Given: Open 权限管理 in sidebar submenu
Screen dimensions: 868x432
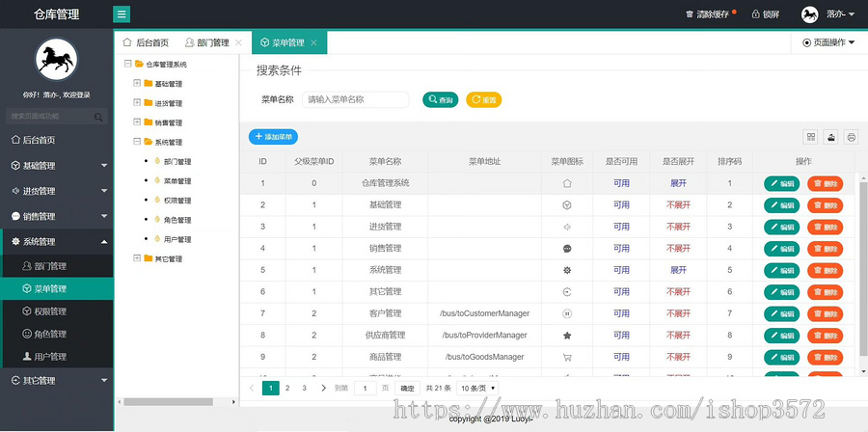Looking at the screenshot, I should tap(57, 311).
